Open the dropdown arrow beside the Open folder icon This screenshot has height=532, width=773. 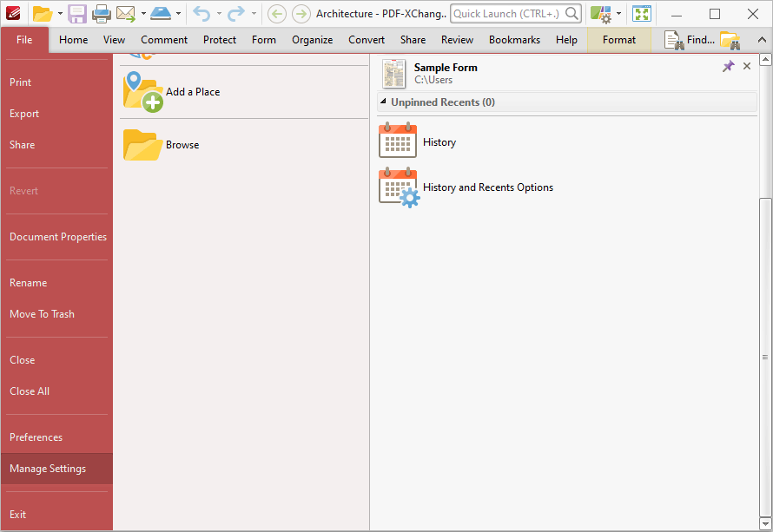pos(60,14)
